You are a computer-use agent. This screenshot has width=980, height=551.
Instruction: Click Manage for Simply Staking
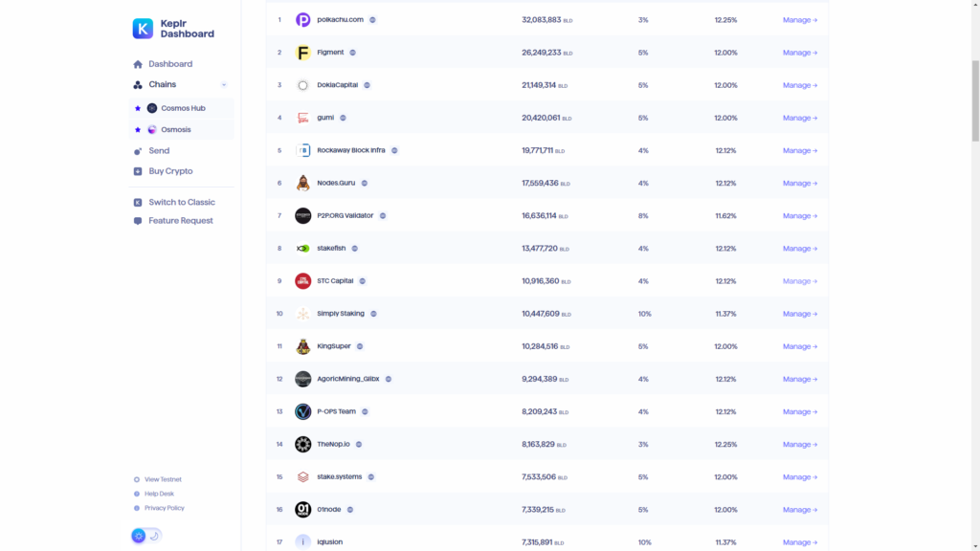click(800, 314)
